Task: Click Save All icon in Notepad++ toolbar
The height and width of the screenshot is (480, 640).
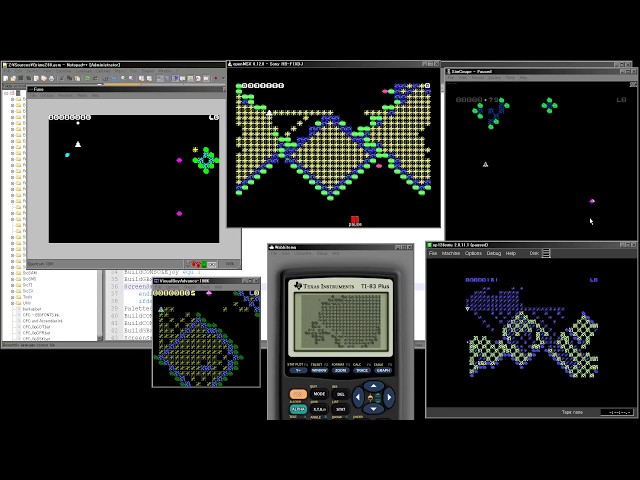Action: click(29, 78)
